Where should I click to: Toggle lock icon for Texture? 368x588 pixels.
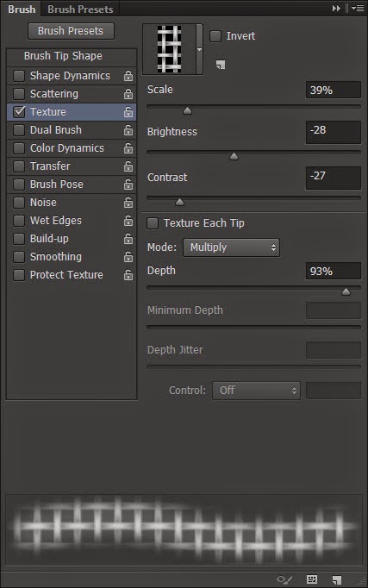(128, 112)
